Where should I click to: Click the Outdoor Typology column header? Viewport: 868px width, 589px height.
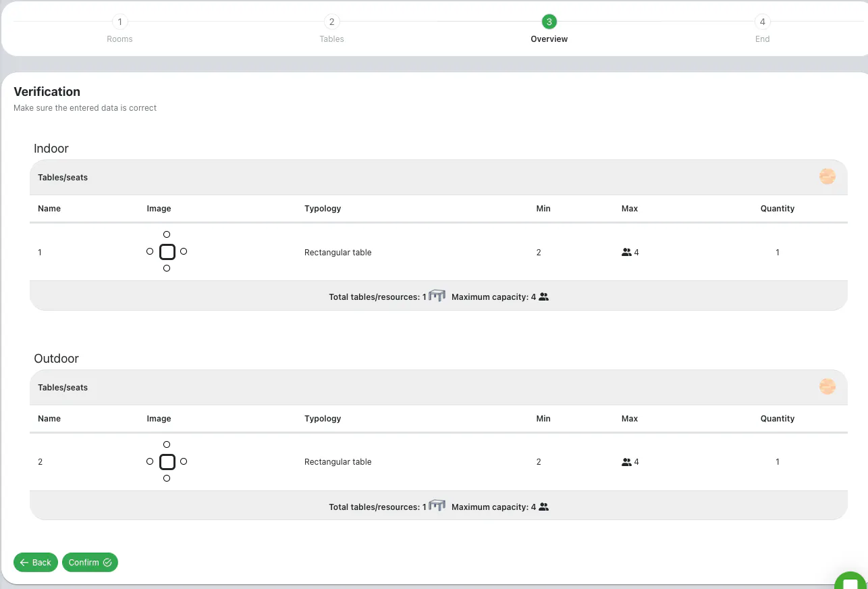323,419
